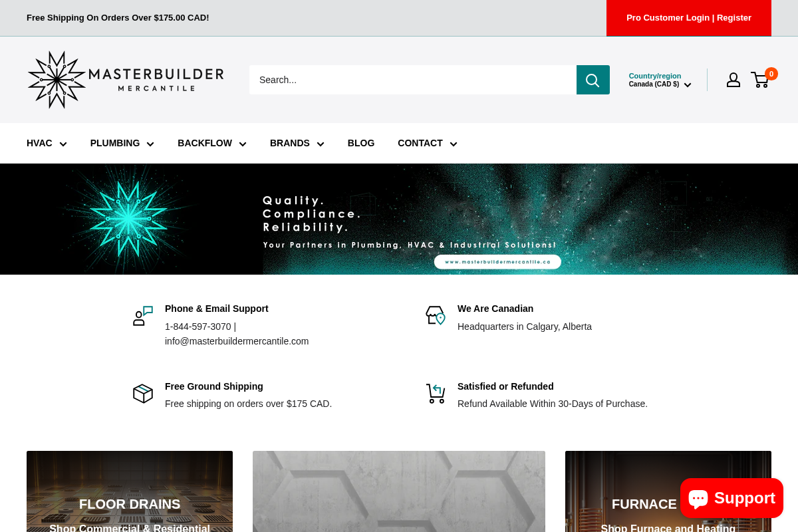Click the Satisfied or Refunded return icon

pos(436,393)
